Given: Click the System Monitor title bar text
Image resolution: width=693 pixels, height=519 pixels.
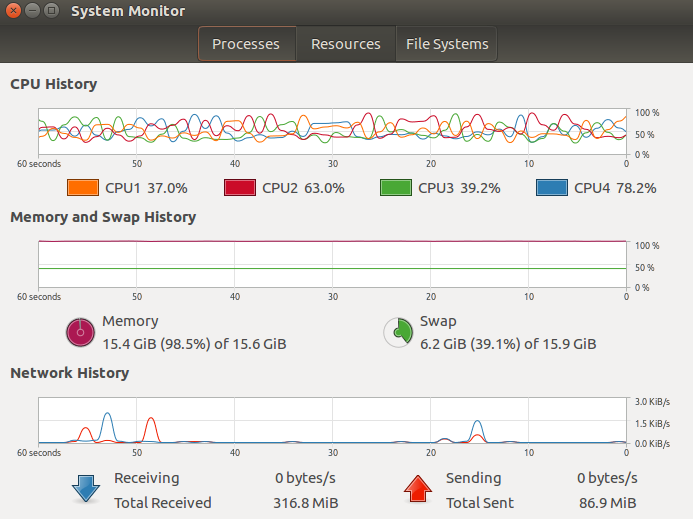Looking at the screenshot, I should (128, 11).
